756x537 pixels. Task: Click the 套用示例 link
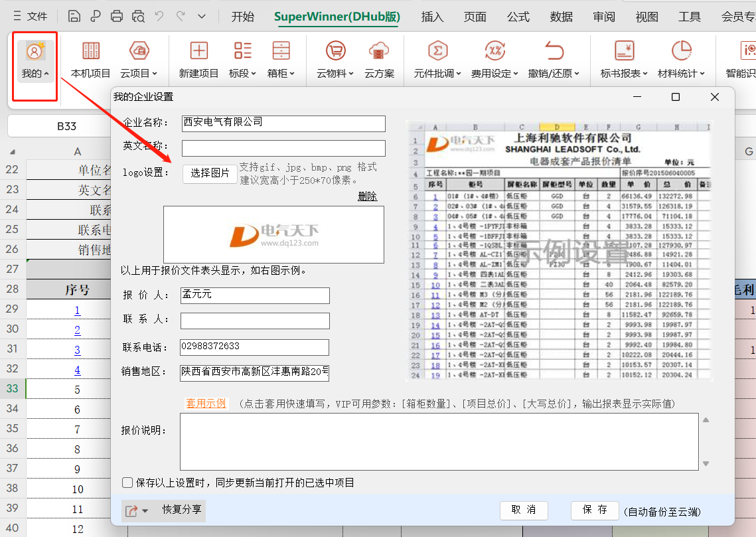(x=206, y=404)
